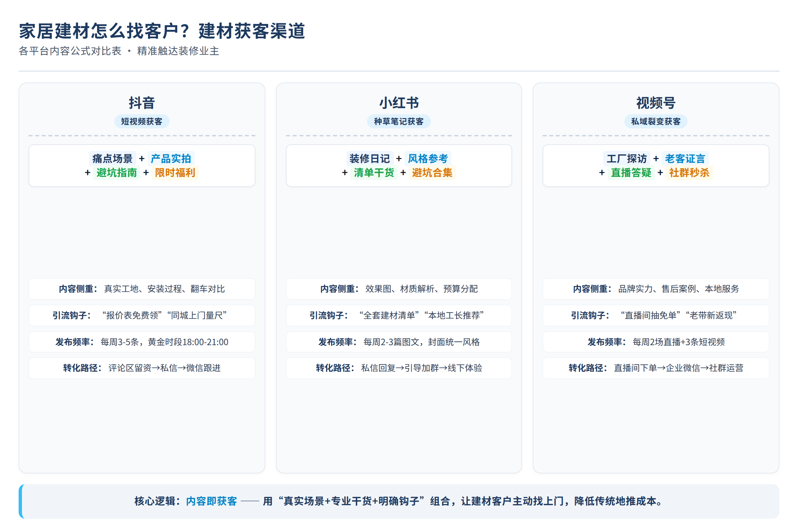Select the 视频号 column heading
This screenshot has width=798, height=532.
(656, 103)
